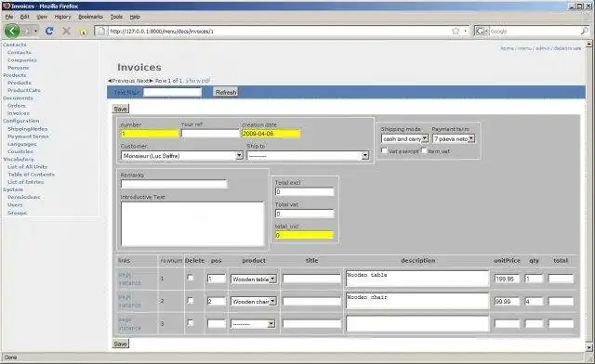Open the empty product dropdown in row 3
Image resolution: width=595 pixels, height=364 pixels.
[253, 324]
